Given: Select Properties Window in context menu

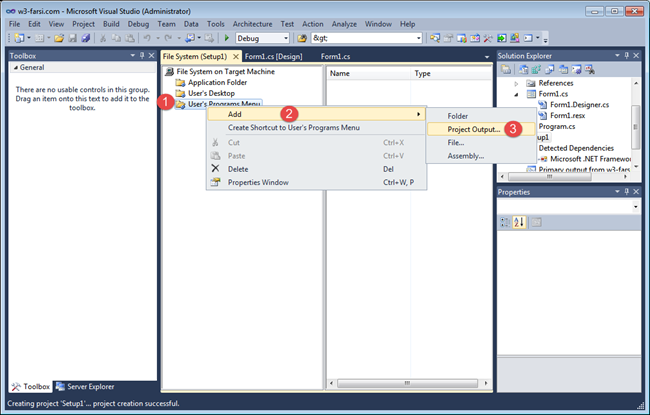Looking at the screenshot, I should 316,182.
